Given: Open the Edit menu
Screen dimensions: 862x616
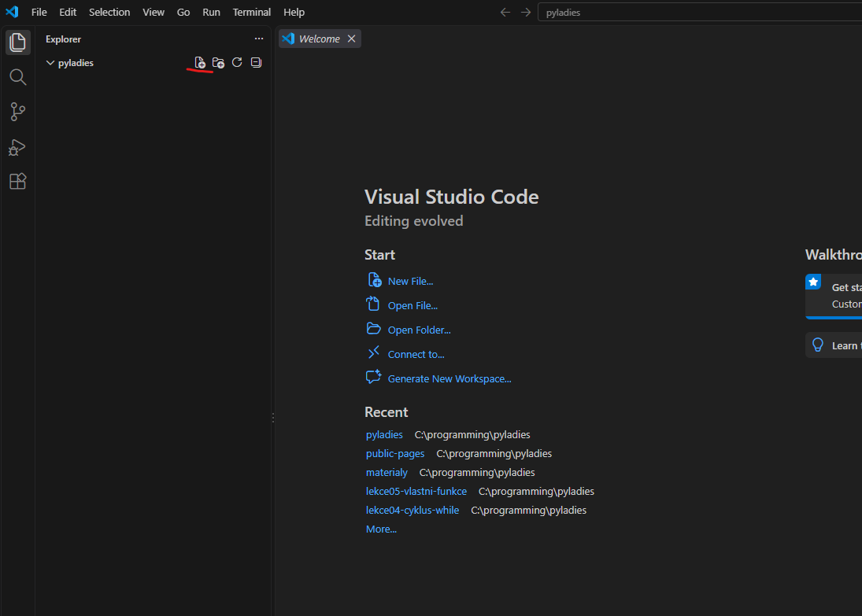Looking at the screenshot, I should click(68, 12).
